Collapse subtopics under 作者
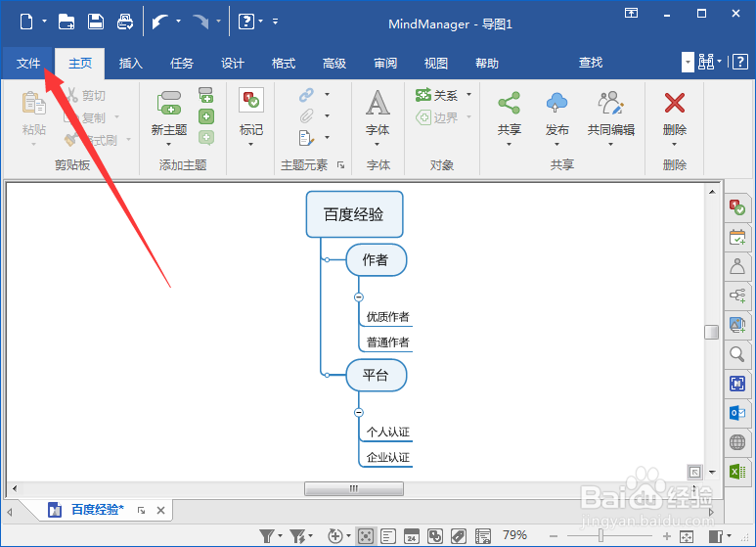Viewport: 756px width, 547px height. pos(359,297)
